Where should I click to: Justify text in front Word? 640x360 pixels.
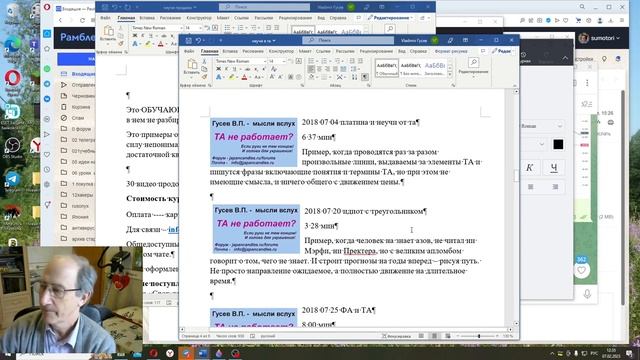tap(336, 69)
